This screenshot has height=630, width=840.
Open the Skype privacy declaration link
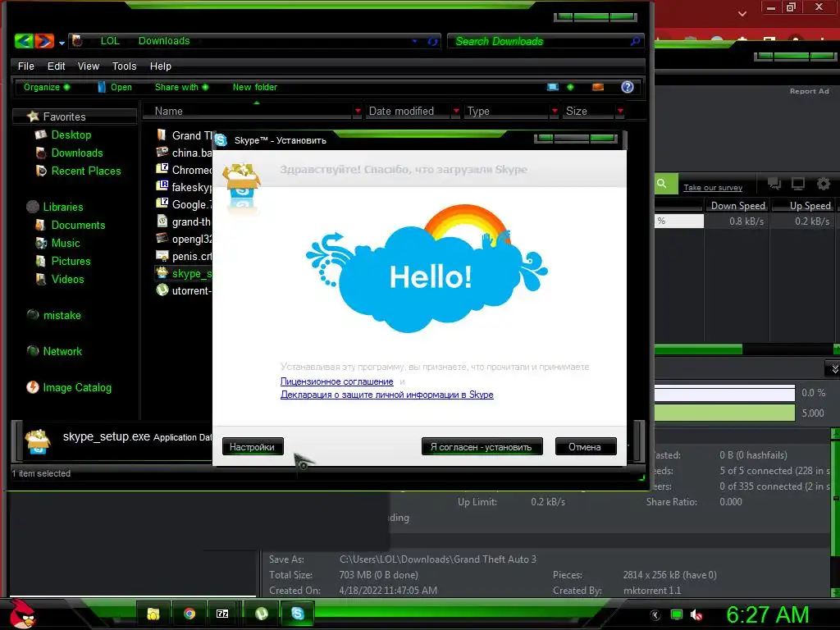(387, 395)
